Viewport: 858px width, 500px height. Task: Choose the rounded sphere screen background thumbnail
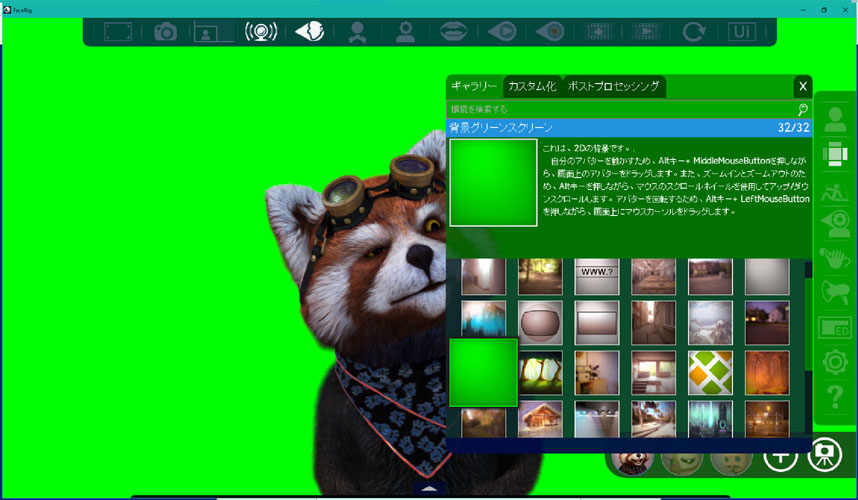540,323
